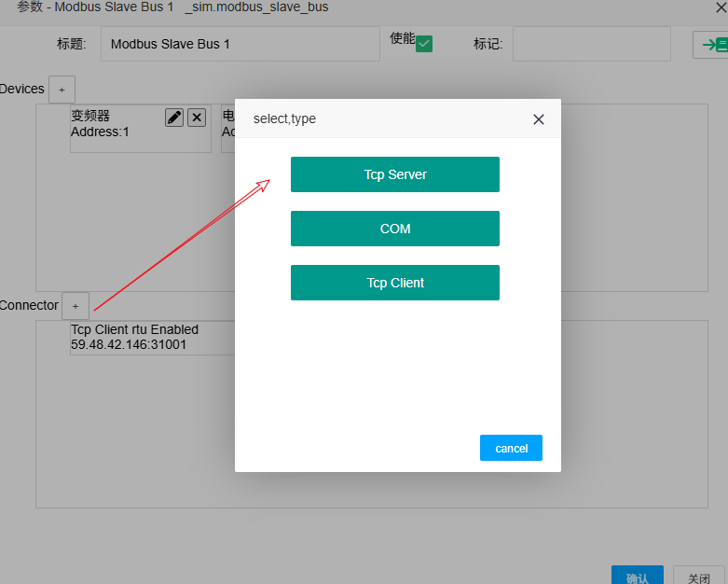Viewport: 728px width, 584px height.
Task: Add a new connector with the plus button
Action: (76, 306)
